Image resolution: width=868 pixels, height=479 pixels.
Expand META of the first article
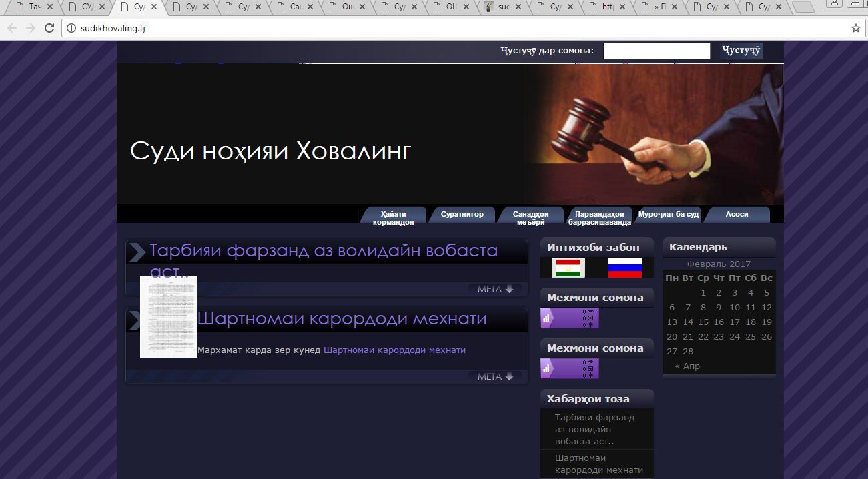click(495, 289)
